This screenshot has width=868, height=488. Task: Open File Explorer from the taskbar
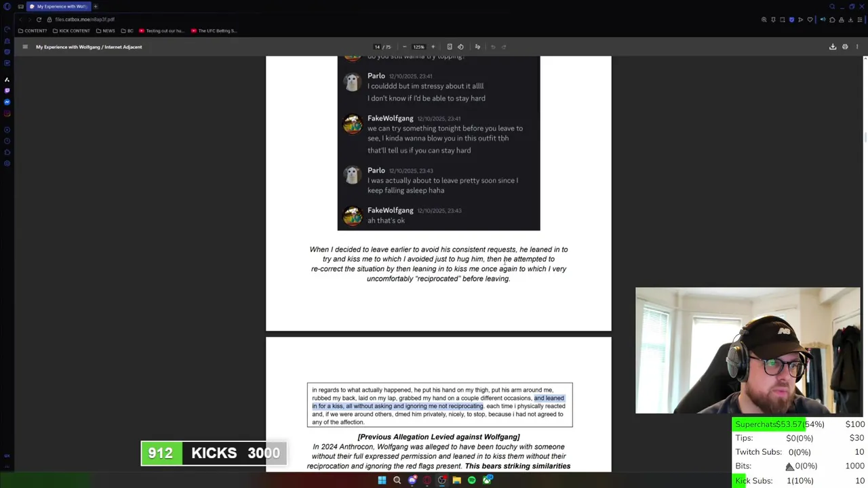point(456,481)
